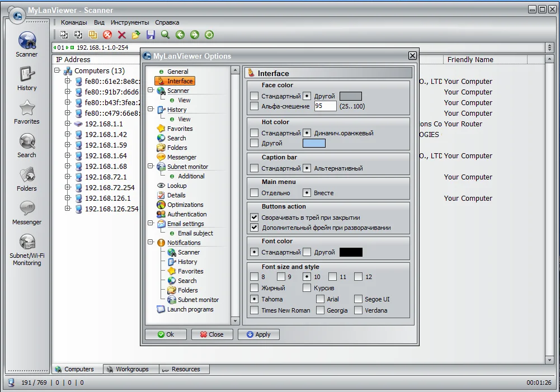Toggle the Альфа-смешение checkbox

coord(255,106)
